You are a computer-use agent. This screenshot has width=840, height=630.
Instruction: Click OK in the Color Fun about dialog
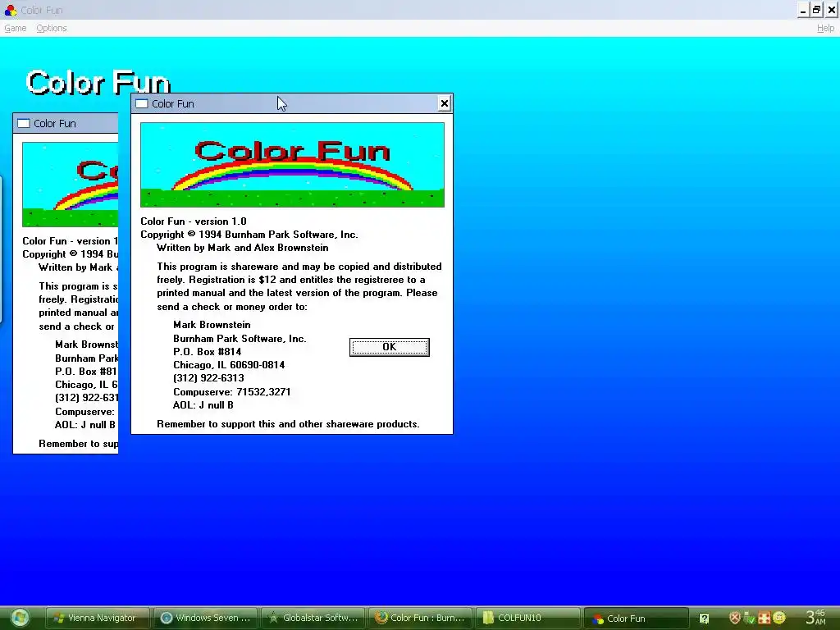(390, 347)
